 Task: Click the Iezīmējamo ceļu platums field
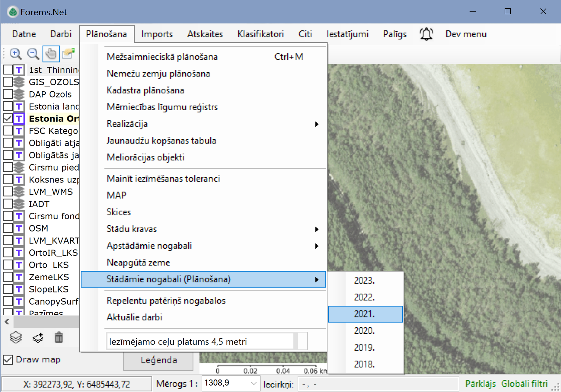(200, 341)
